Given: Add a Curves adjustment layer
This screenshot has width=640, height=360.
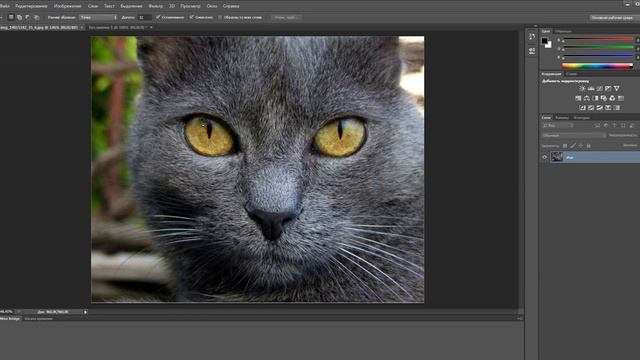Looking at the screenshot, I should point(599,89).
